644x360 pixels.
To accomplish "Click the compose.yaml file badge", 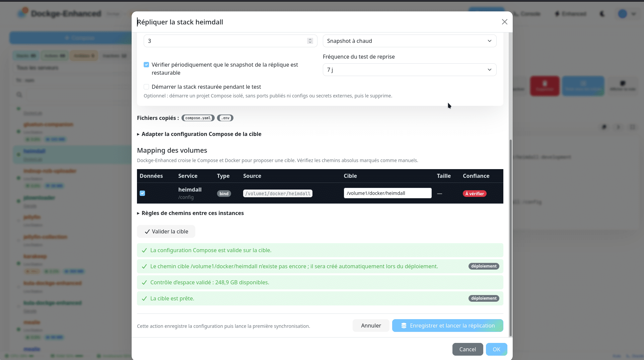I will pyautogui.click(x=198, y=118).
